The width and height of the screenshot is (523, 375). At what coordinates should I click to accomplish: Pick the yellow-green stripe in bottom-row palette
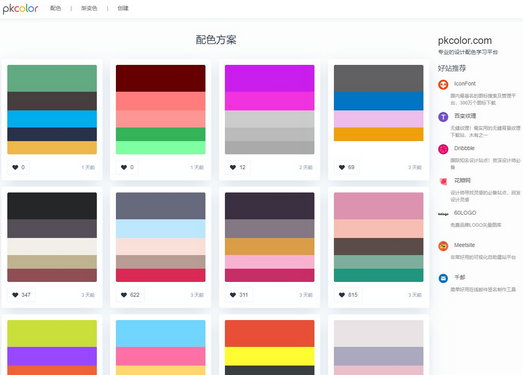click(x=52, y=334)
